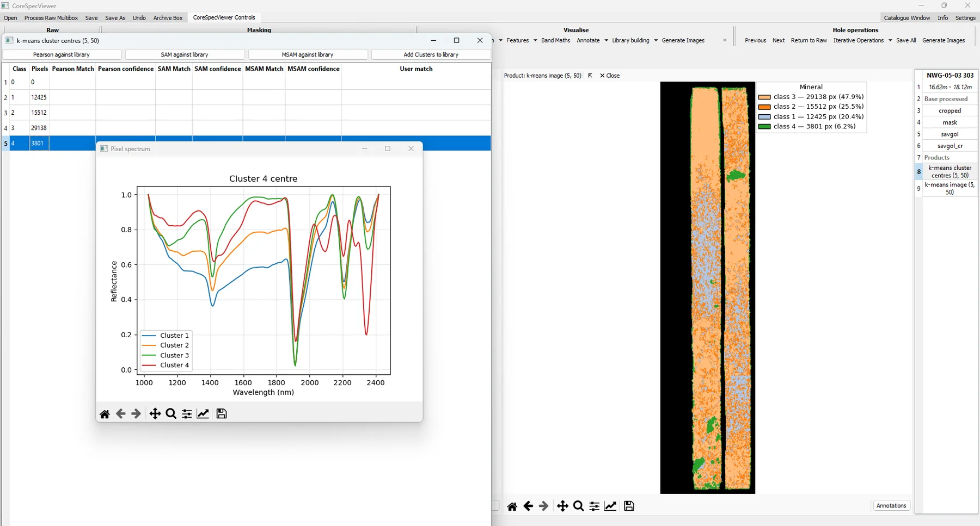This screenshot has width=980, height=526.
Task: Activate zoom magnifier in Pixel spectrum toolbar
Action: (171, 414)
